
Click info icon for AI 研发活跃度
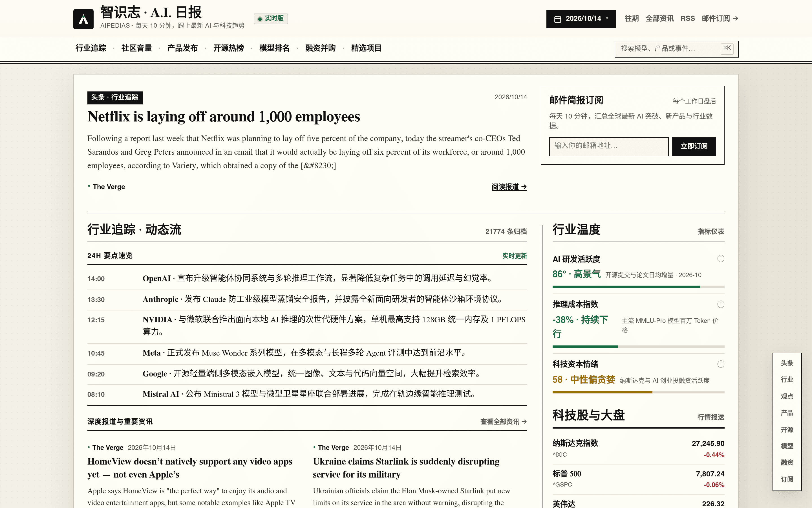(720, 259)
